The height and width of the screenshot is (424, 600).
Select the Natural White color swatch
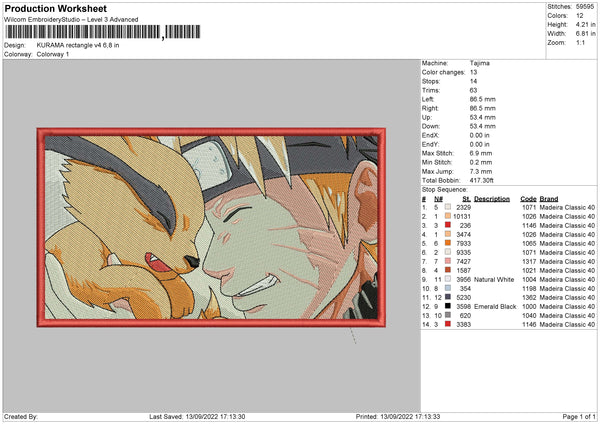click(x=448, y=279)
